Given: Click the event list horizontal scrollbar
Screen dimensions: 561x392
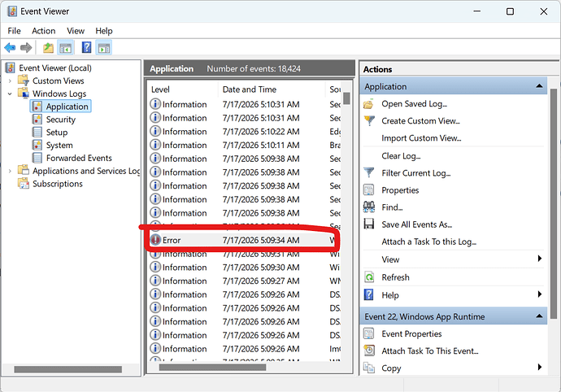Looking at the screenshot, I should tap(212, 368).
